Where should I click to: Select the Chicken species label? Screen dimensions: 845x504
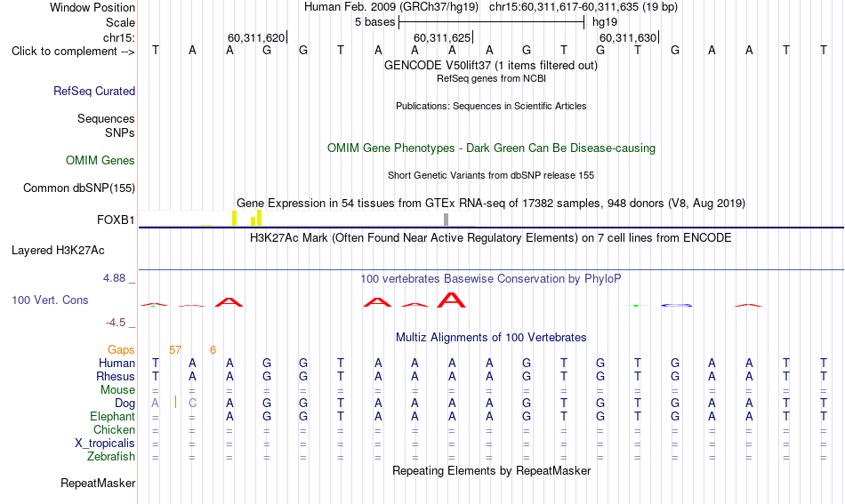(x=114, y=429)
